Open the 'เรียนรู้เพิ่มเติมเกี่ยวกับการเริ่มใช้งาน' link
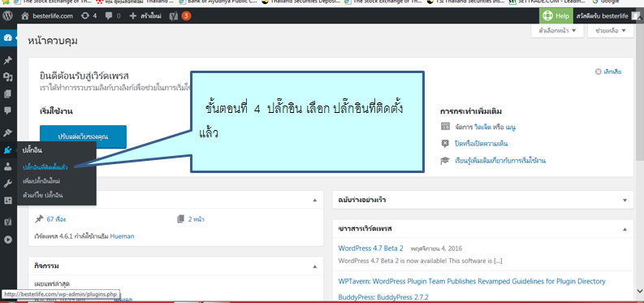The height and width of the screenshot is (303, 644). (x=499, y=161)
